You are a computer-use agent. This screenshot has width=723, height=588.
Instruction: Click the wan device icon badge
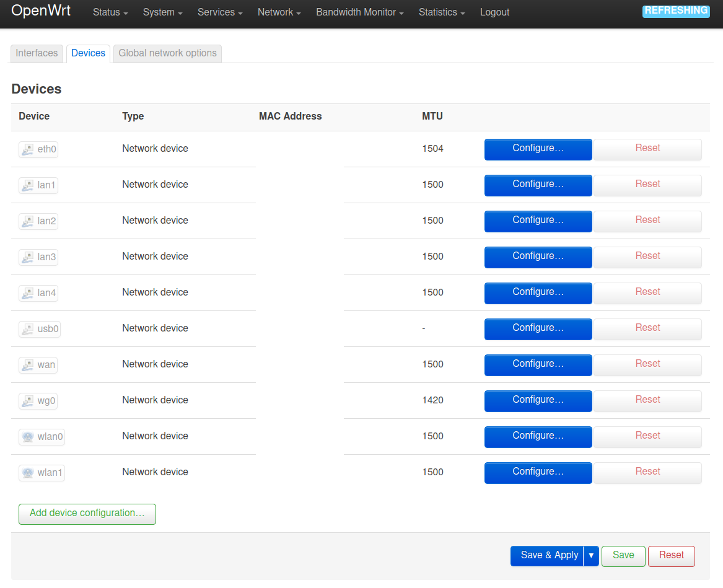tap(38, 365)
